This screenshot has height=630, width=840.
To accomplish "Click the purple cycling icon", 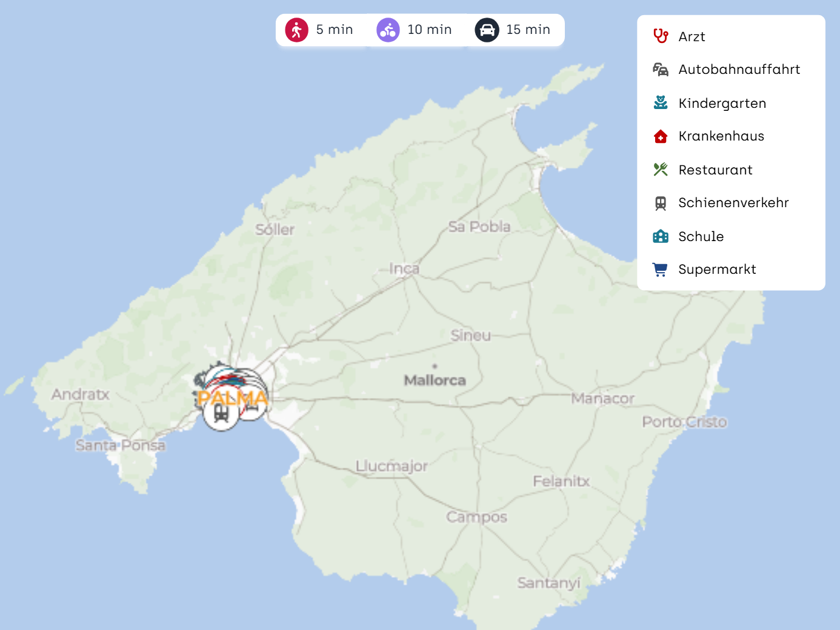I will pyautogui.click(x=388, y=30).
